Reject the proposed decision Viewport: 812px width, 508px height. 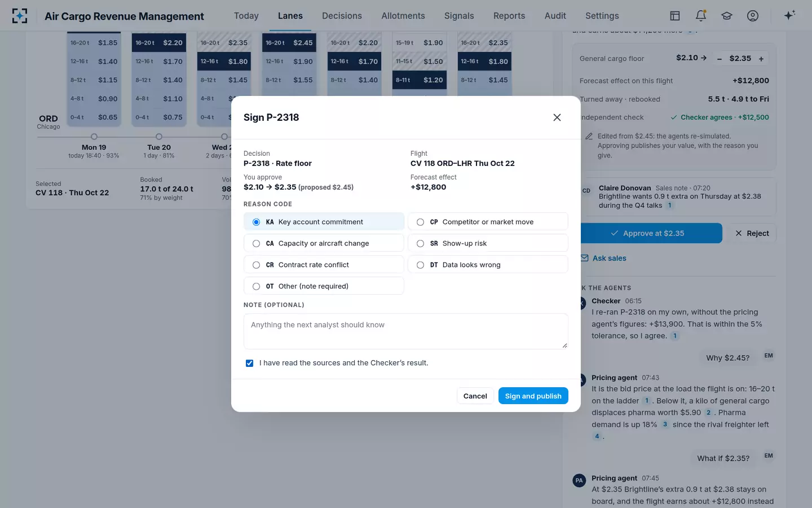pos(752,233)
